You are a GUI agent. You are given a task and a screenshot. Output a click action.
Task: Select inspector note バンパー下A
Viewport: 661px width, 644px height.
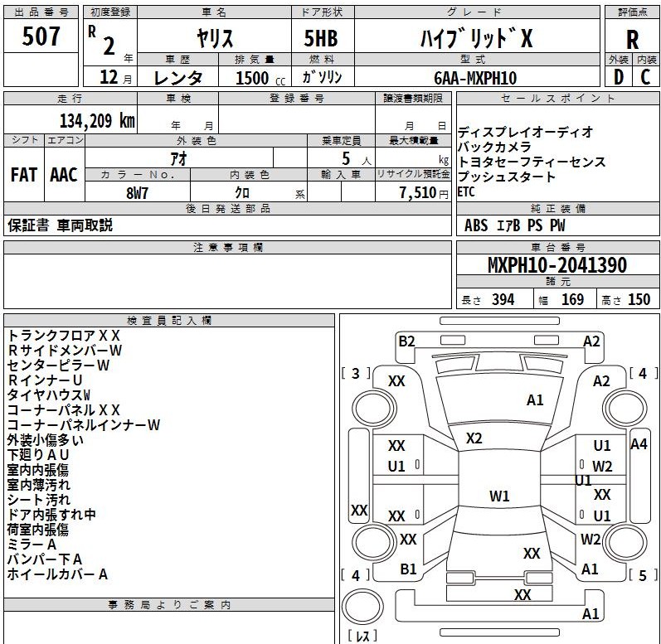tap(44, 559)
